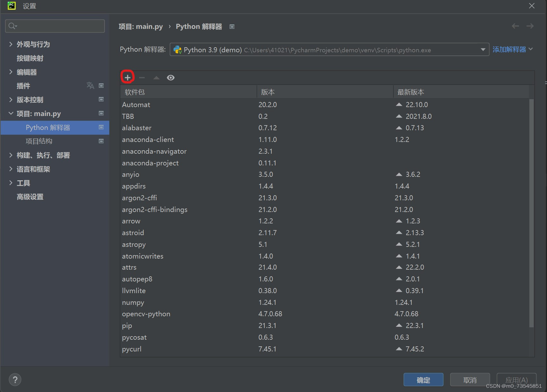This screenshot has width=547, height=392.
Task: Select the atomicwrites package row
Action: pyautogui.click(x=325, y=256)
